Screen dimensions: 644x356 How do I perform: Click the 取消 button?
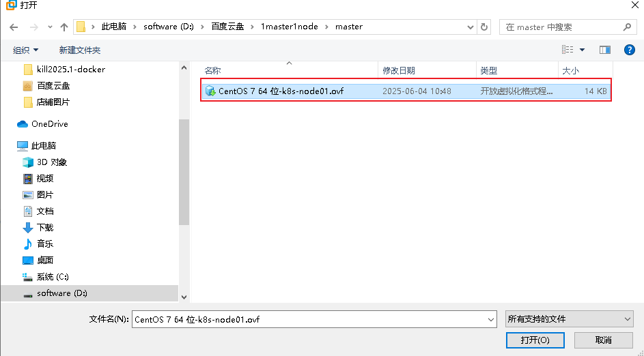pyautogui.click(x=603, y=340)
